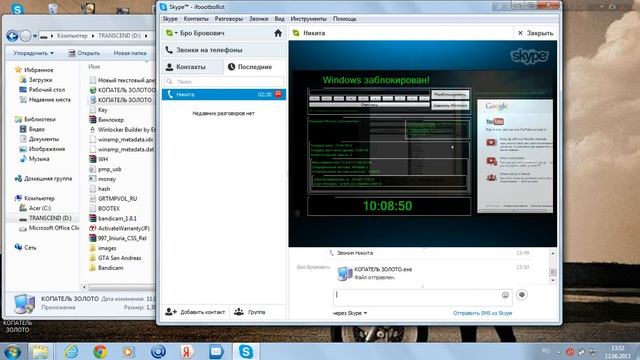The height and width of the screenshot is (360, 640).
Task: Open the Yandex taskbar icon
Action: coord(187,351)
